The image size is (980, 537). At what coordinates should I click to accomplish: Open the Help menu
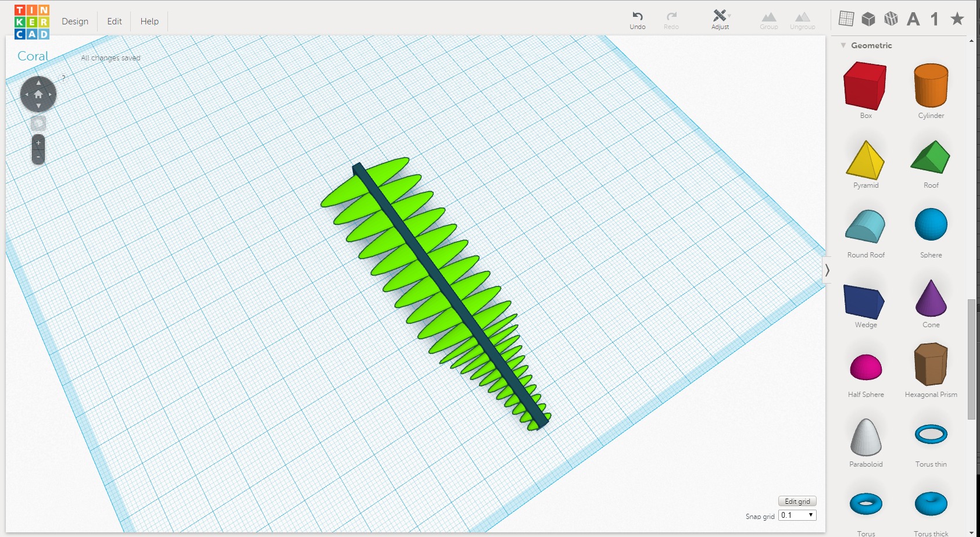tap(149, 22)
